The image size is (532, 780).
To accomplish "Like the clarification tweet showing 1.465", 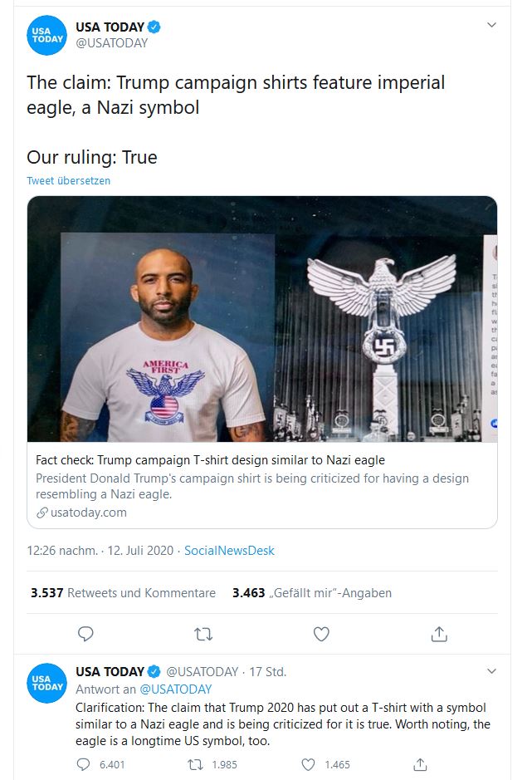I will (x=308, y=764).
